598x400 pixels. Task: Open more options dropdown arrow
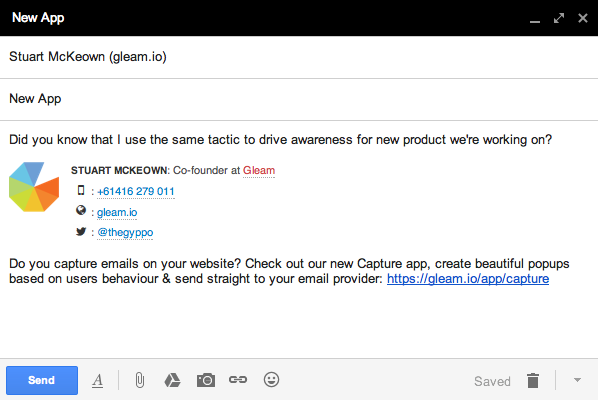point(577,380)
